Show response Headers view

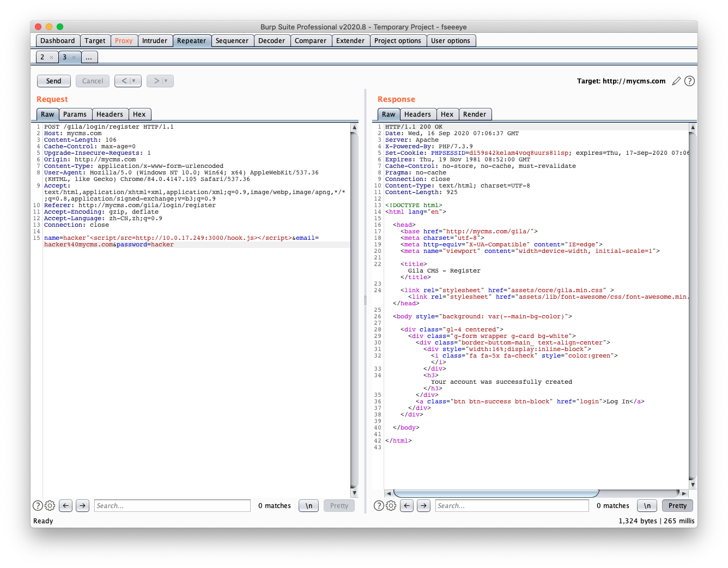click(x=417, y=114)
